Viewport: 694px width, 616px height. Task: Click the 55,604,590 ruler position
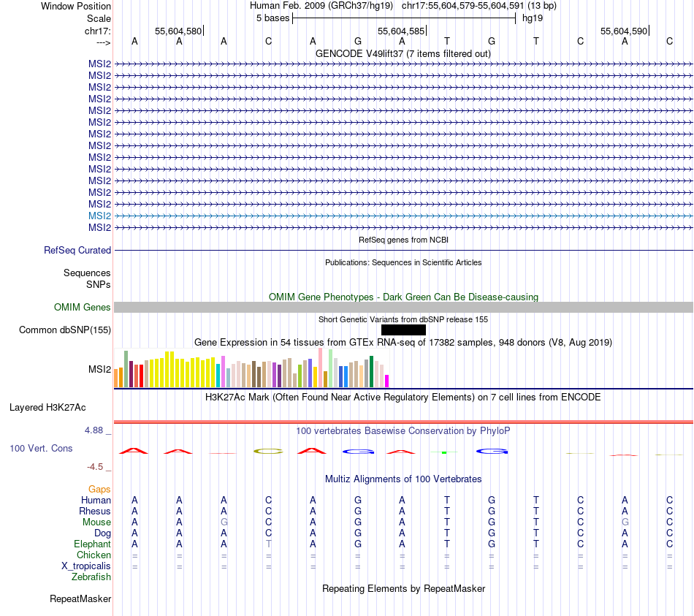[624, 31]
